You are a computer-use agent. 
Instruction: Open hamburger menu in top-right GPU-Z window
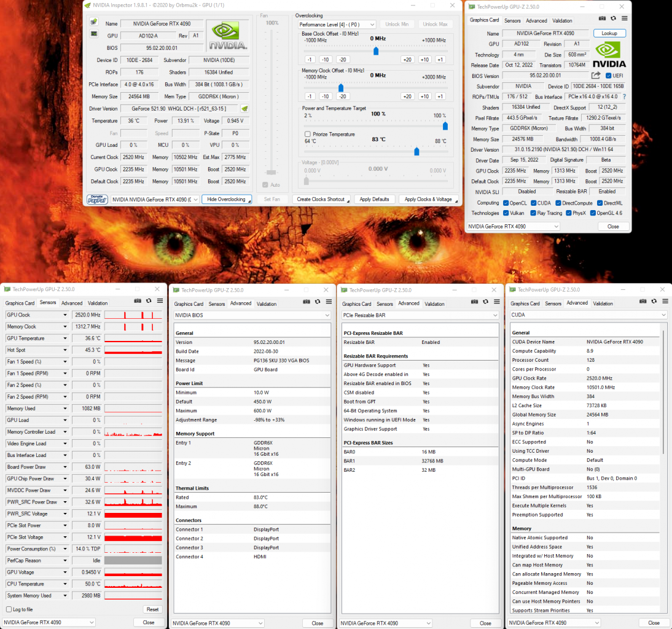(625, 18)
